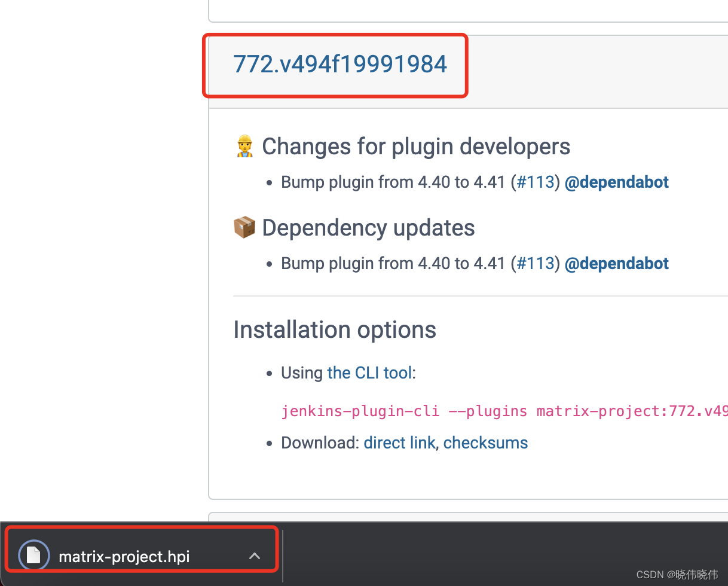Open pull request #113 under Dependency updates
728x586 pixels.
pyautogui.click(x=536, y=264)
